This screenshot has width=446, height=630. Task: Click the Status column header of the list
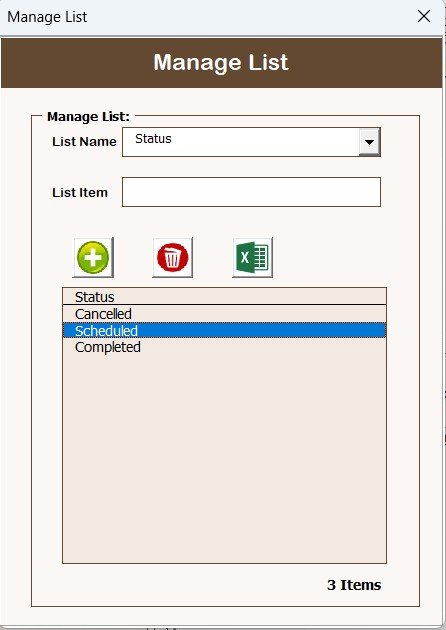click(224, 297)
